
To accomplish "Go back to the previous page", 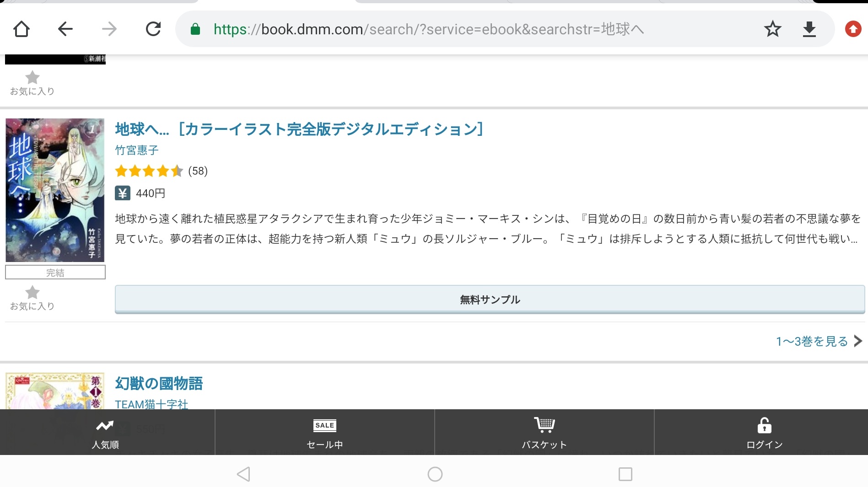I will pos(65,29).
